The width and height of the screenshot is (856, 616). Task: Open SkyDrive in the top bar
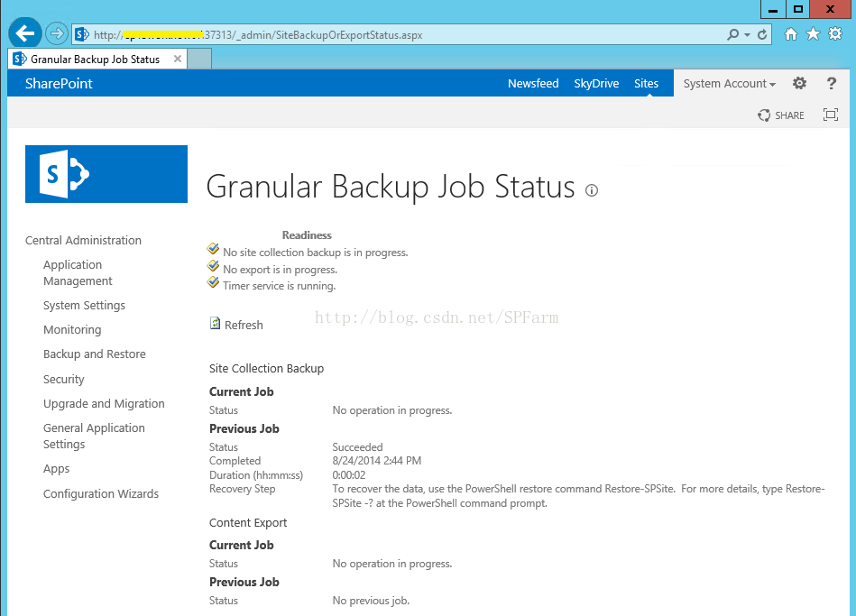[596, 84]
